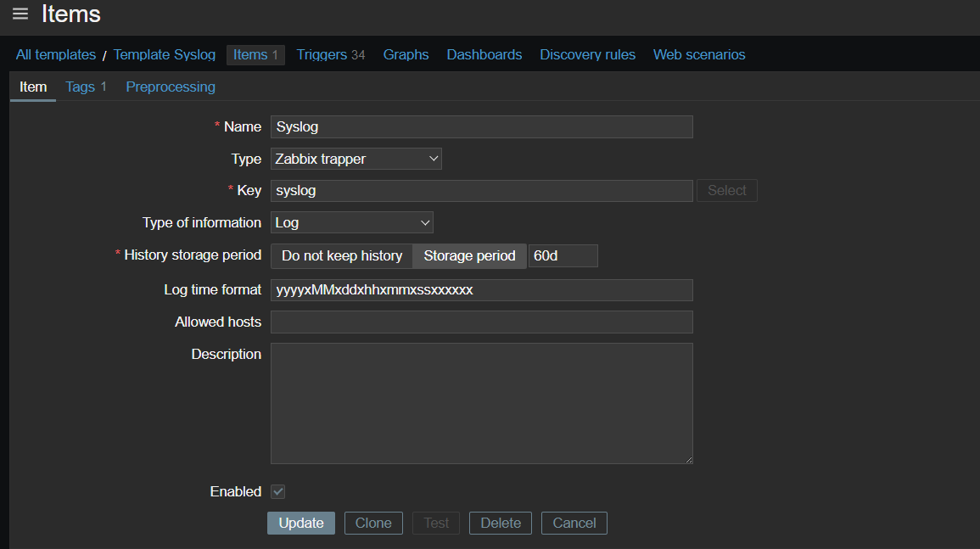980x549 pixels.
Task: Click the Test button
Action: click(x=436, y=523)
